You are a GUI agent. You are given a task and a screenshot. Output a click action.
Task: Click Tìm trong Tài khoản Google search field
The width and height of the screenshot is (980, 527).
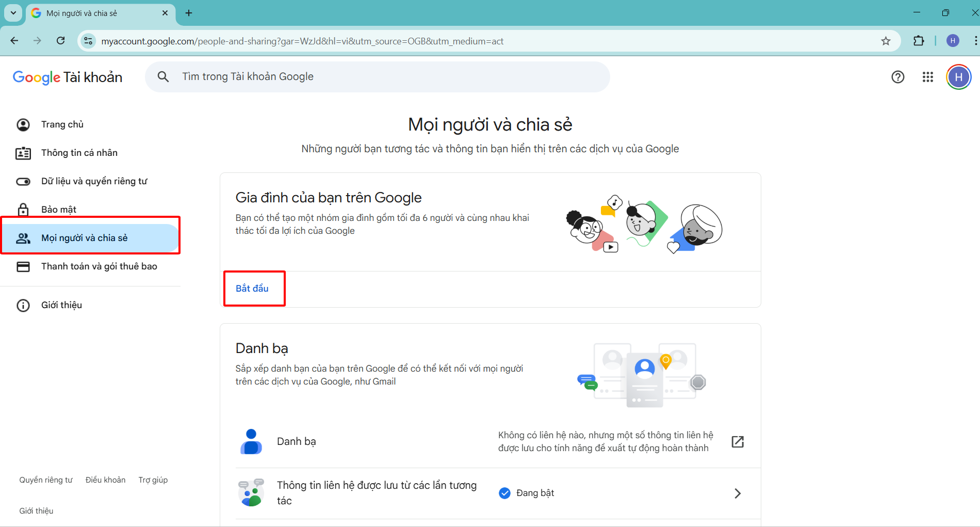378,77
